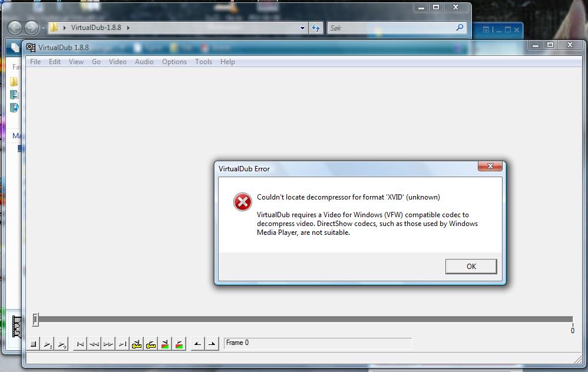Click Explorer forward arrow button

tap(31, 28)
